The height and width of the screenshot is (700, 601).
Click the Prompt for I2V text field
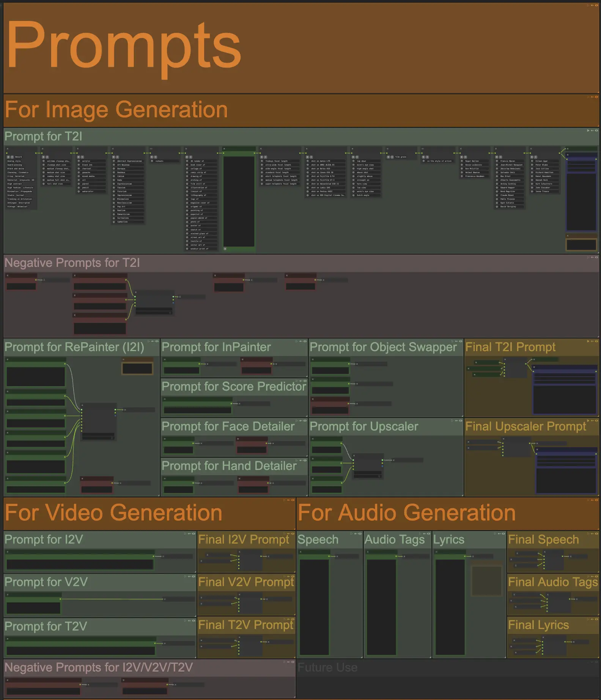point(80,564)
